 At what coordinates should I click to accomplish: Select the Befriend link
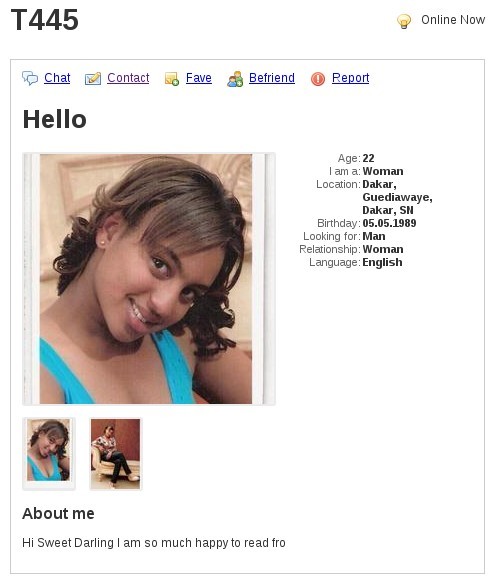[272, 78]
